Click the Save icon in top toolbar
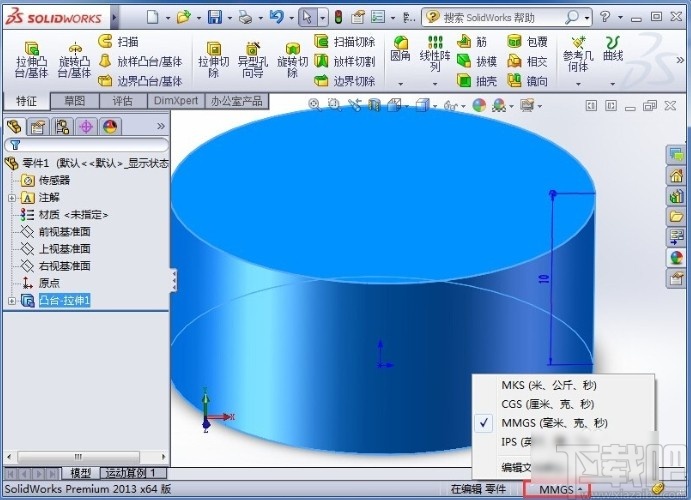Image resolution: width=691 pixels, height=500 pixels. (x=215, y=17)
